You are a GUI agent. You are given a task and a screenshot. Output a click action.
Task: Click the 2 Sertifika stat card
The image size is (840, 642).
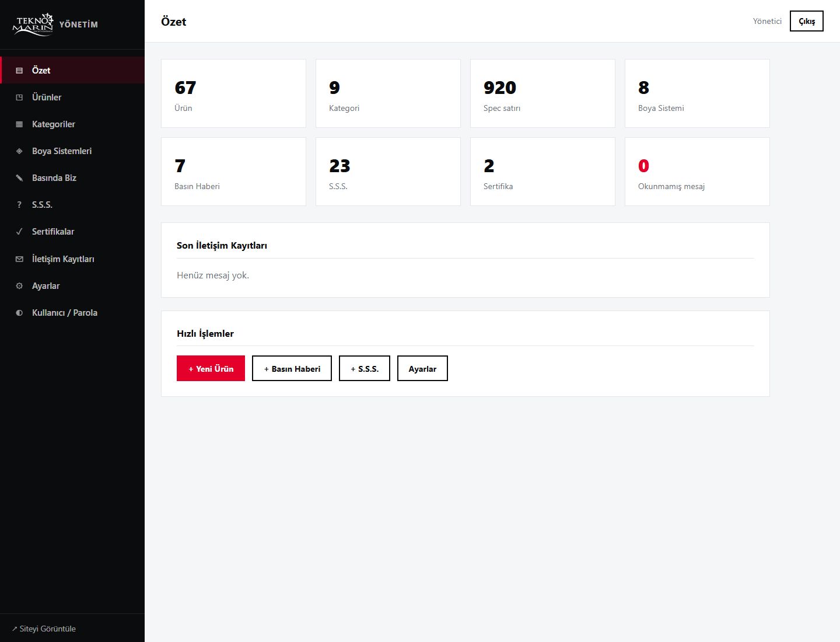[542, 172]
